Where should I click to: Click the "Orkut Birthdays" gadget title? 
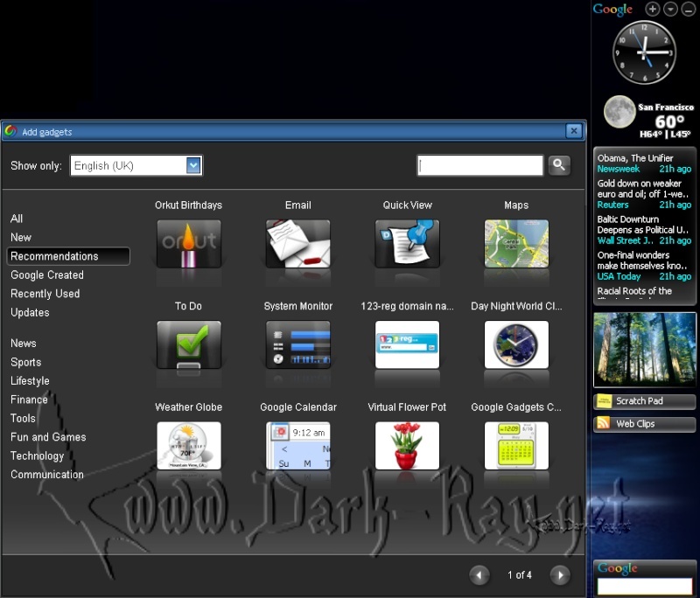click(x=188, y=205)
